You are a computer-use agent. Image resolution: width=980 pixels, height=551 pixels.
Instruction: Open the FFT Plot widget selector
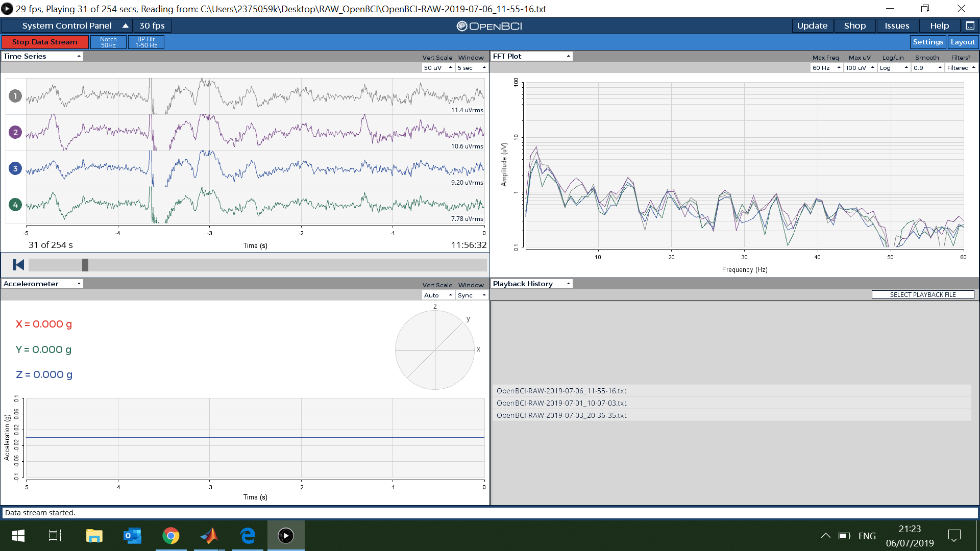pos(532,56)
